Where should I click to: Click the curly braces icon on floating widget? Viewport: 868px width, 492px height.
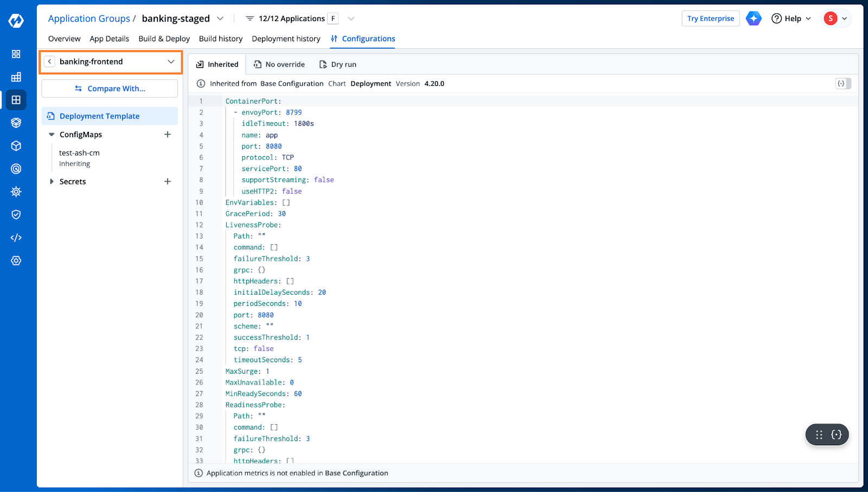coord(837,435)
